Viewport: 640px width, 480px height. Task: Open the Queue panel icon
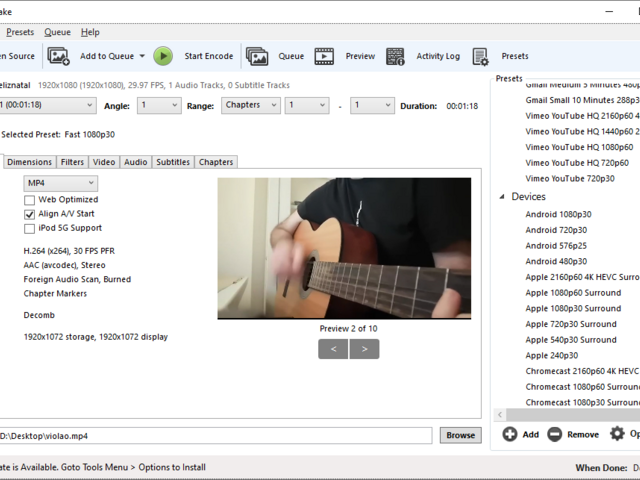pyautogui.click(x=257, y=56)
